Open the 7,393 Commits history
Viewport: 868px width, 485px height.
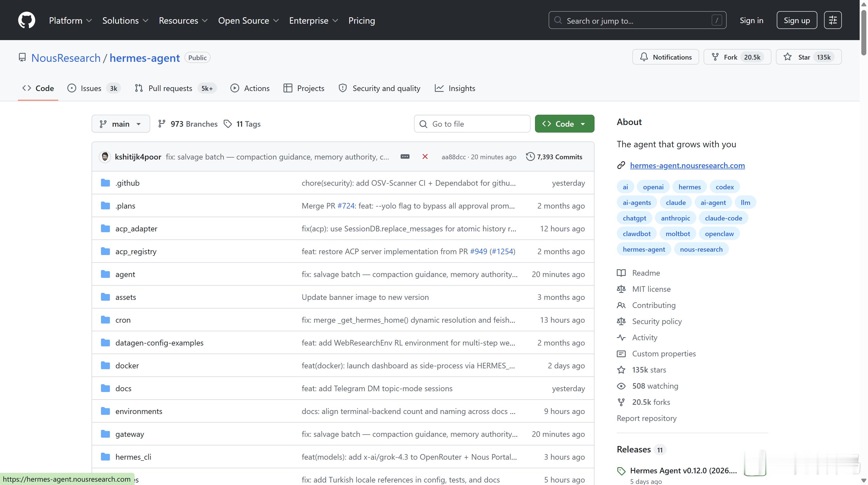(x=554, y=156)
